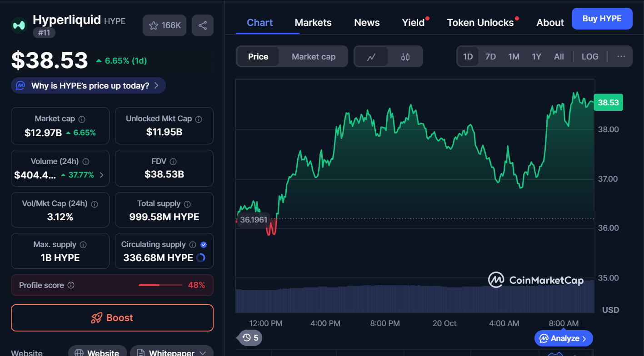The height and width of the screenshot is (356, 644).
Task: Expand the Volume (24h) chevron arrow
Action: pos(101,175)
